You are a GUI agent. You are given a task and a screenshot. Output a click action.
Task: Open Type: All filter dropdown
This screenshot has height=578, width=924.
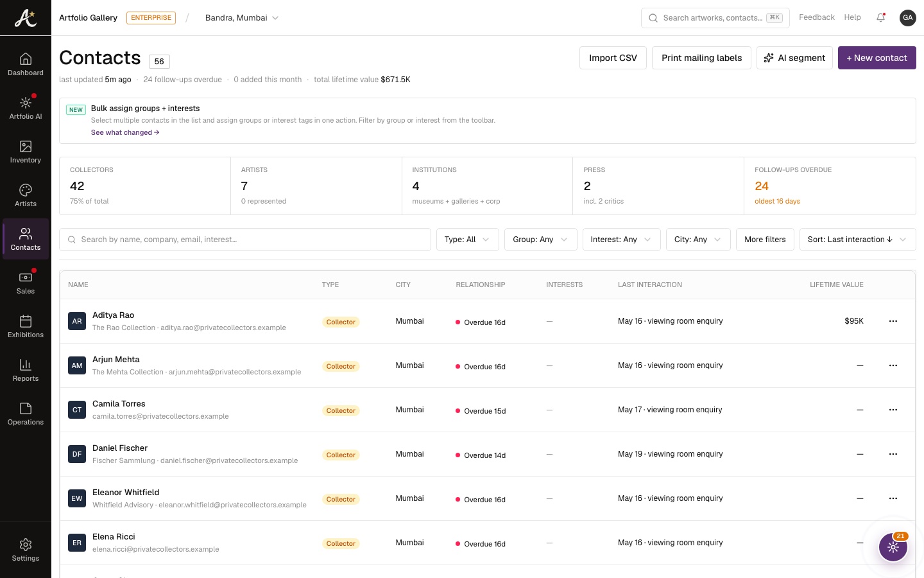[x=467, y=240]
